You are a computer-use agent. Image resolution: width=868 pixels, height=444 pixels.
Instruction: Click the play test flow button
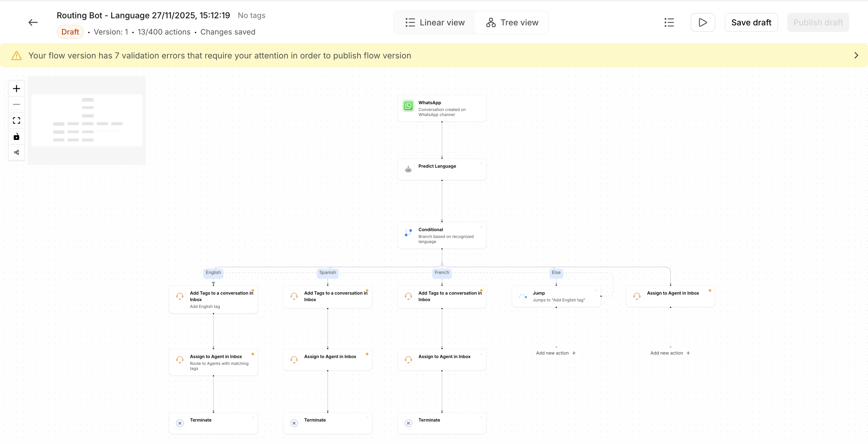pyautogui.click(x=703, y=22)
